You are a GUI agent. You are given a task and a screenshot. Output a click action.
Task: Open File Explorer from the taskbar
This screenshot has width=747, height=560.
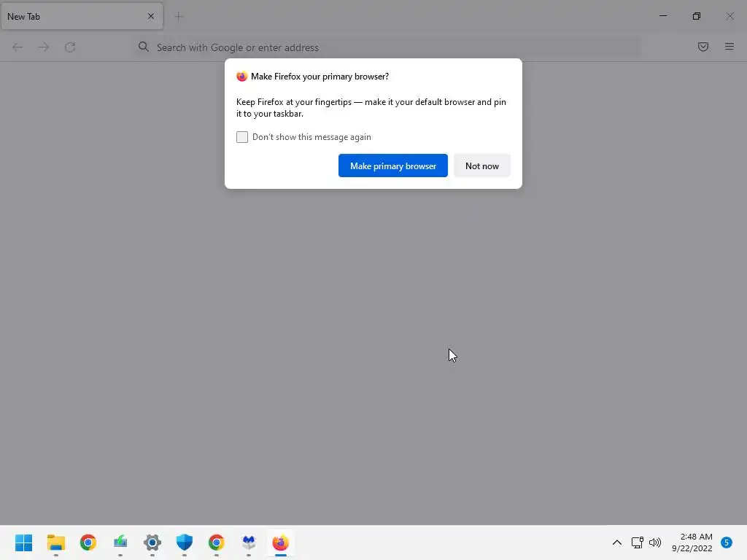tap(55, 542)
